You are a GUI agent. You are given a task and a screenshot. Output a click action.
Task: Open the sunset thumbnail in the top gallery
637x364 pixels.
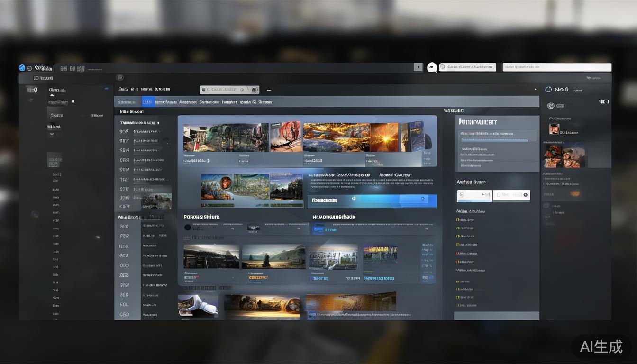[384, 137]
